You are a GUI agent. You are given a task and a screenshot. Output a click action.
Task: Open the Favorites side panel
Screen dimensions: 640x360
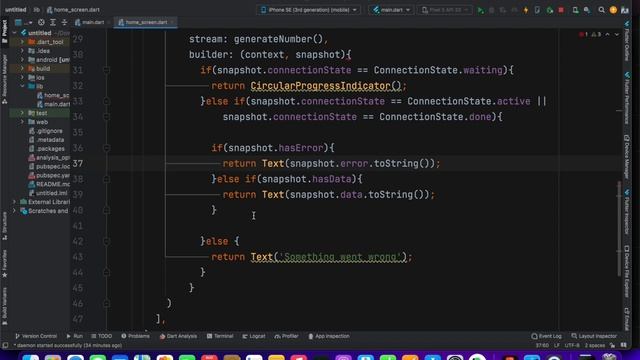[x=4, y=264]
